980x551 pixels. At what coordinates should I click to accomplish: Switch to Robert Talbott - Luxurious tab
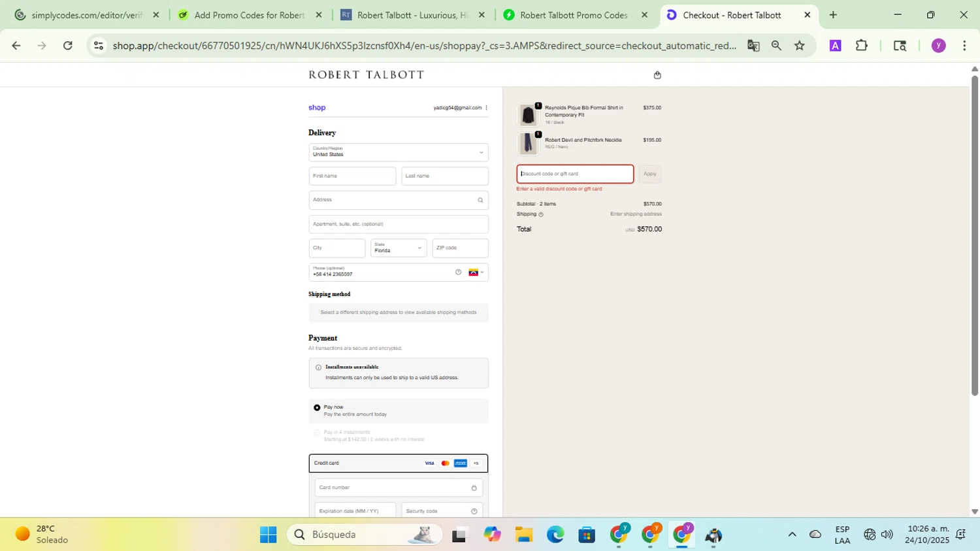click(412, 15)
